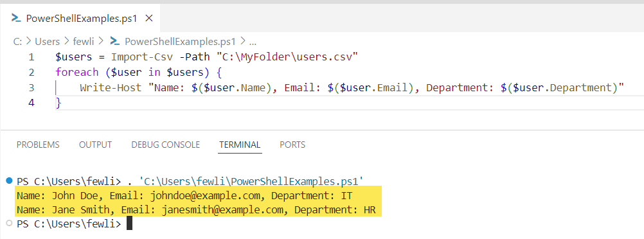
Task: Click the Jane Smith output line
Action: coord(196,210)
